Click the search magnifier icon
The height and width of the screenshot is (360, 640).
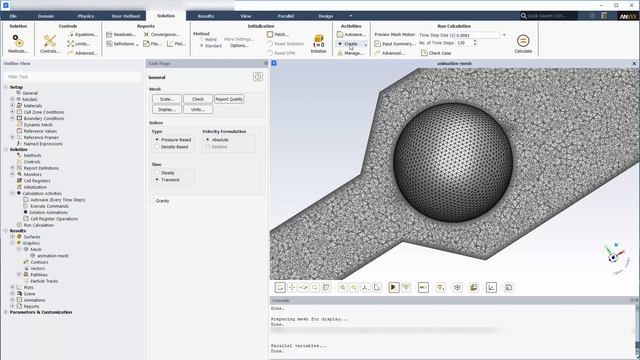pos(523,16)
